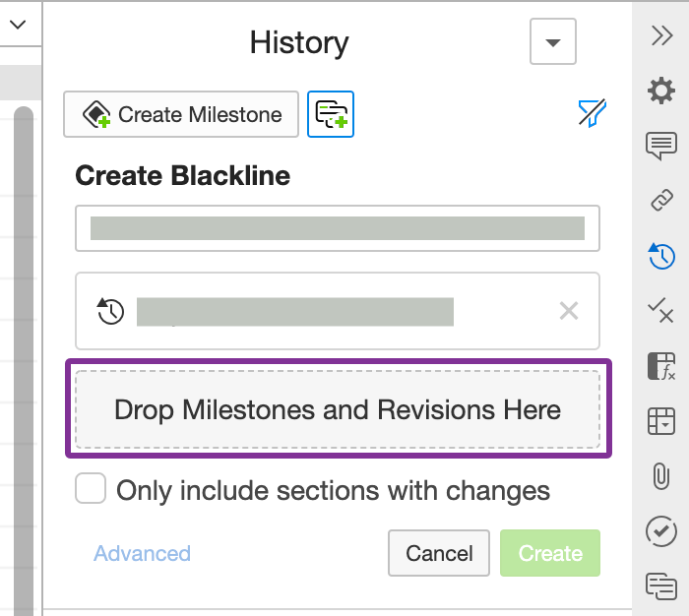This screenshot has width=689, height=616.
Task: Open the check and cross validation panel
Action: 661,311
